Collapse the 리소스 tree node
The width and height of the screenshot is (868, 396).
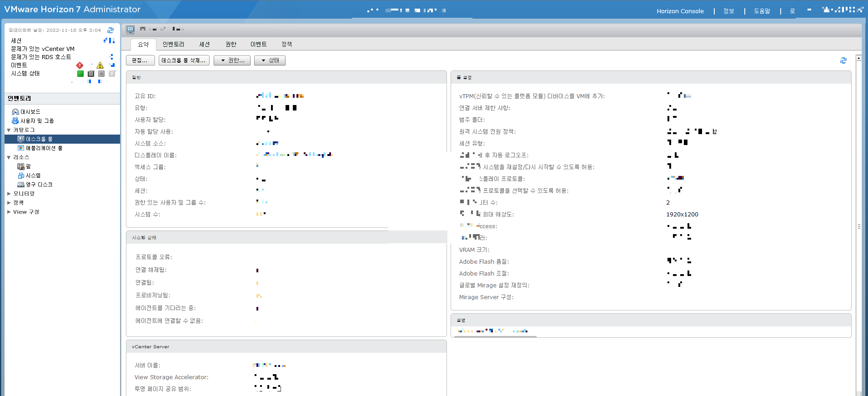pos(9,157)
